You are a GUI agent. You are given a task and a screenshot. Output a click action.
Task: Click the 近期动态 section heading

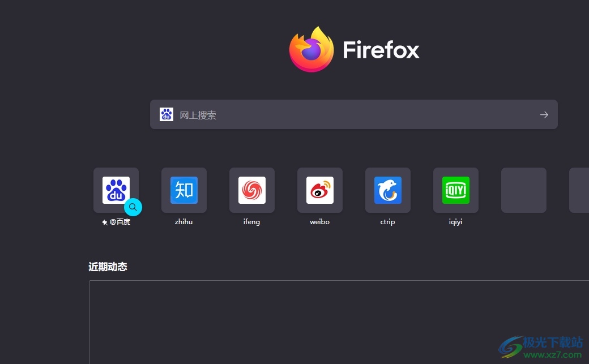click(108, 267)
